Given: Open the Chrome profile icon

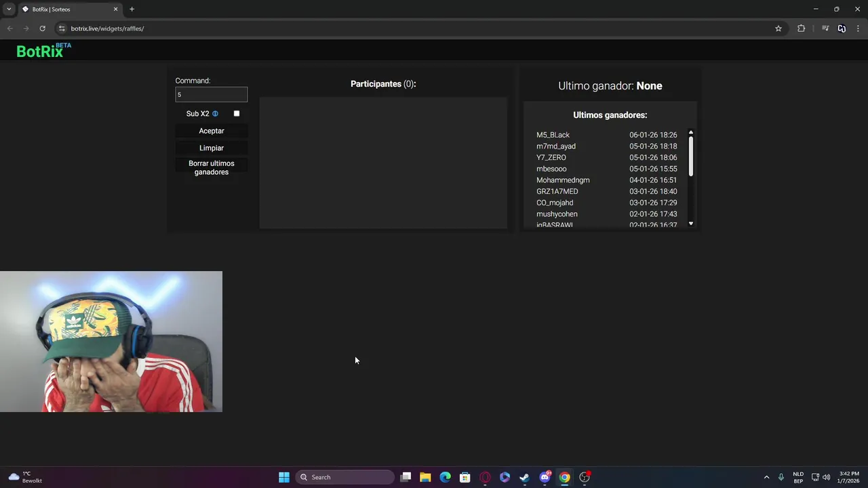Looking at the screenshot, I should (x=842, y=28).
